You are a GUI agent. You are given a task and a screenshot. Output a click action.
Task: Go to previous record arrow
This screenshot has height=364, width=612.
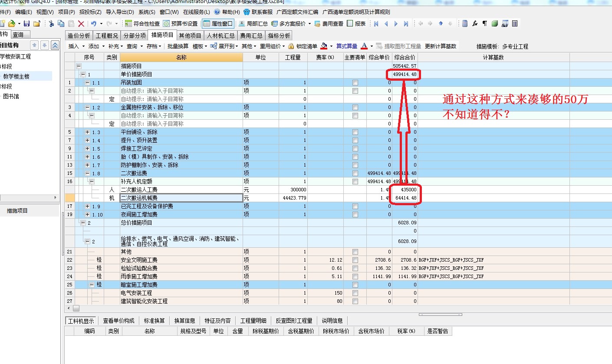[x=386, y=23]
